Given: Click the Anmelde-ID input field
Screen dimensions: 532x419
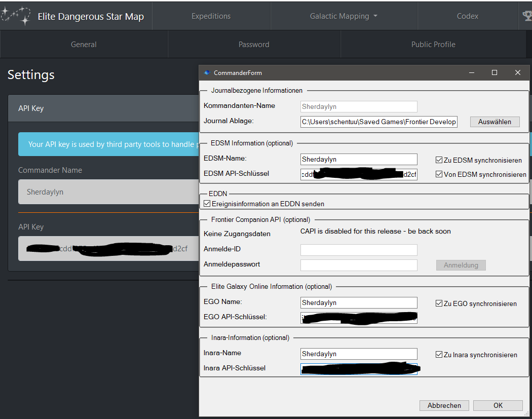Looking at the screenshot, I should pyautogui.click(x=359, y=250).
